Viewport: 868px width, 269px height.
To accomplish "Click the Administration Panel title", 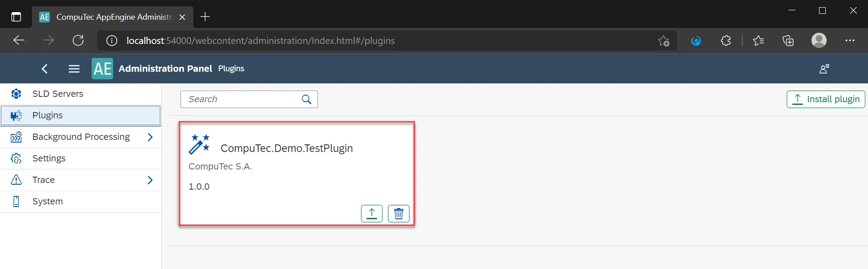I will [165, 69].
